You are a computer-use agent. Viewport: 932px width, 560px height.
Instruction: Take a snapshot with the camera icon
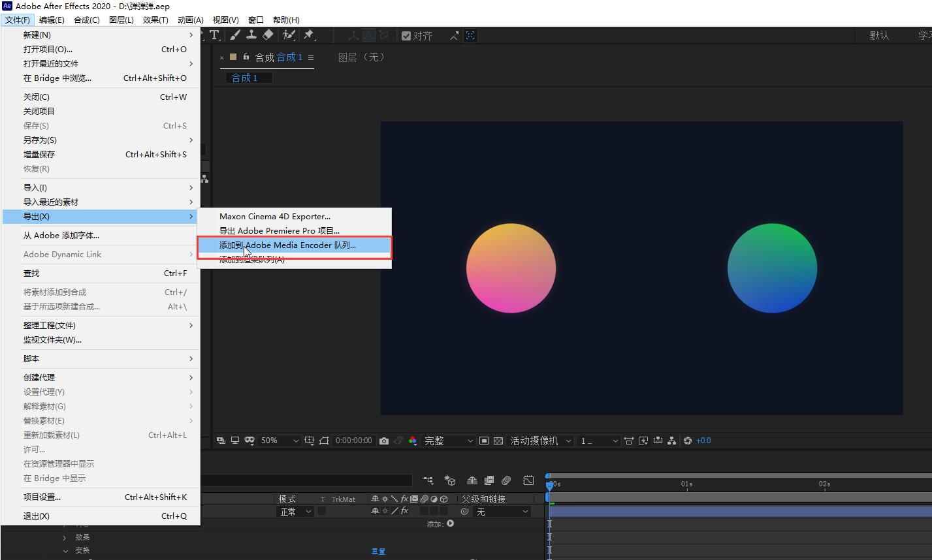[384, 441]
